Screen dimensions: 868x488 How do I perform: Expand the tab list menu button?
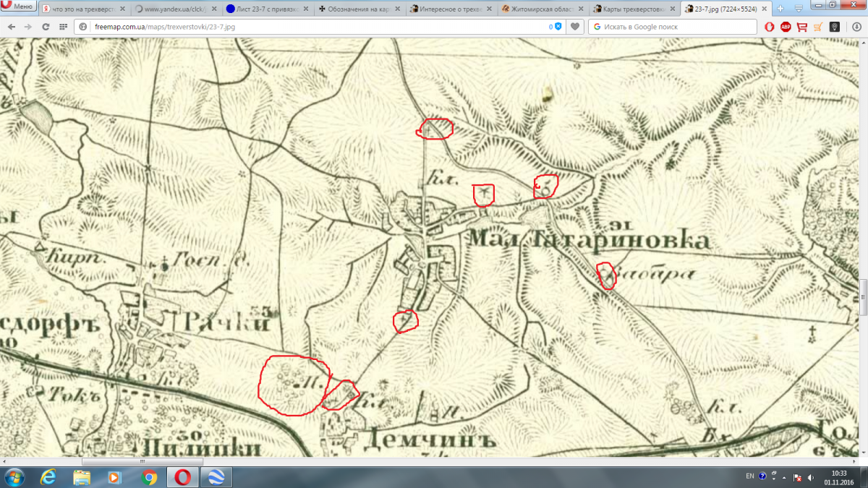(x=797, y=9)
